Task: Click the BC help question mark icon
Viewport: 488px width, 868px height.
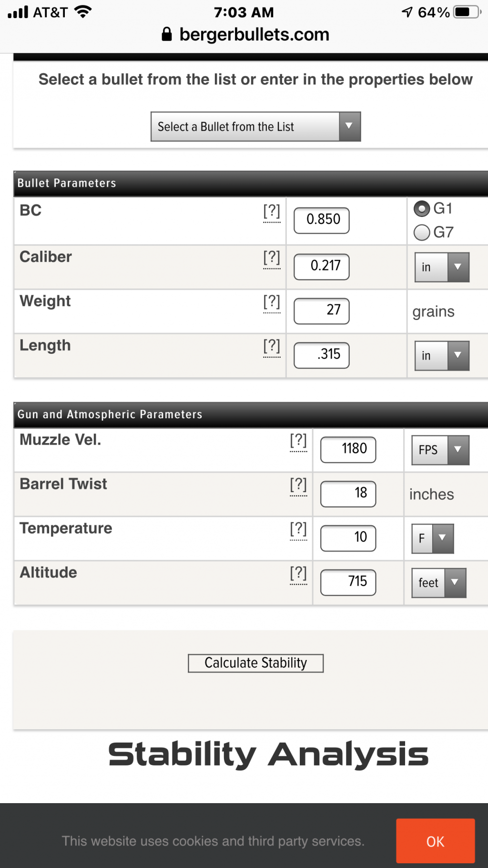Action: 272,211
